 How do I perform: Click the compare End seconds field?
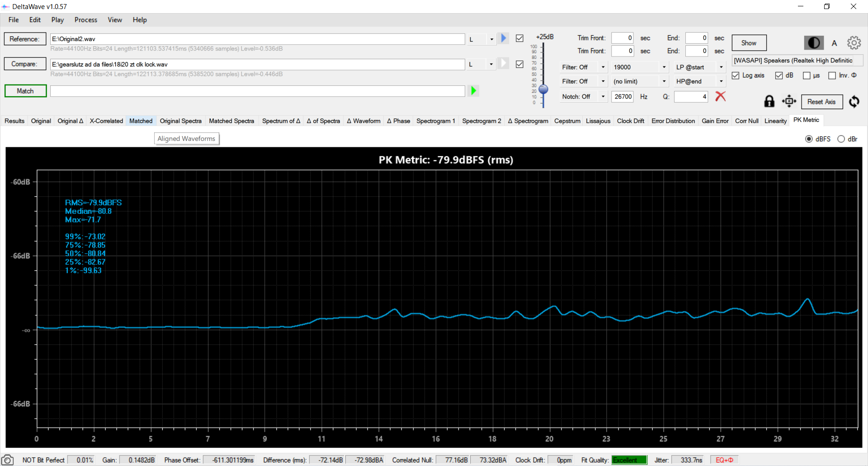click(x=697, y=51)
